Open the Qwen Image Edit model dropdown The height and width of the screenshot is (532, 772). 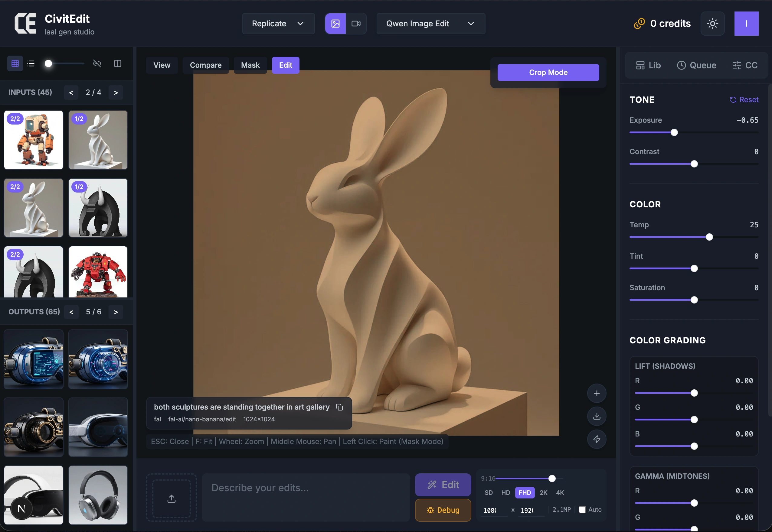[430, 24]
